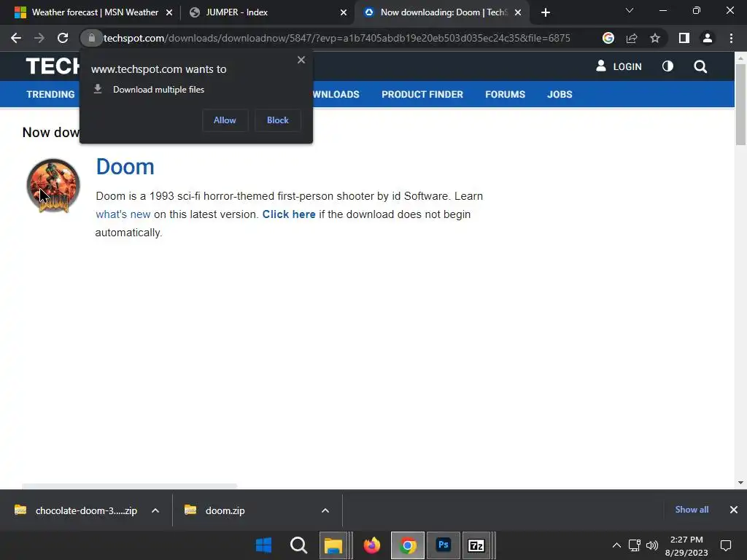View site information via the lock icon
747x560 pixels.
tap(91, 38)
